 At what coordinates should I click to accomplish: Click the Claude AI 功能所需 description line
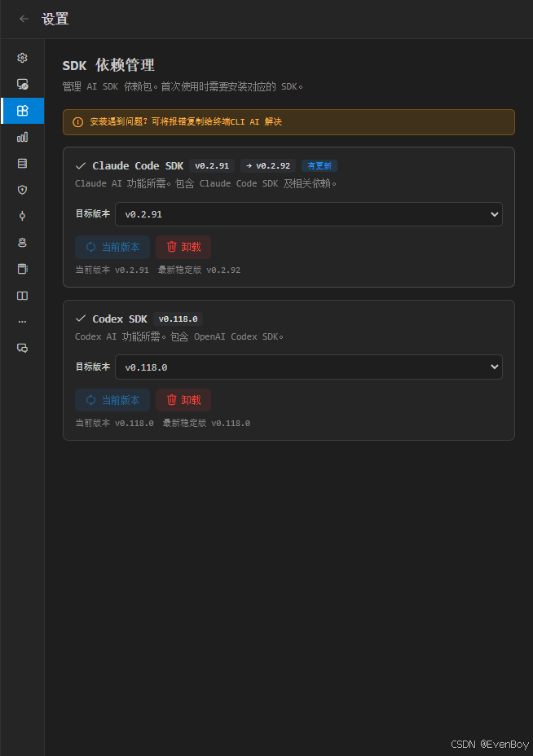pos(206,183)
